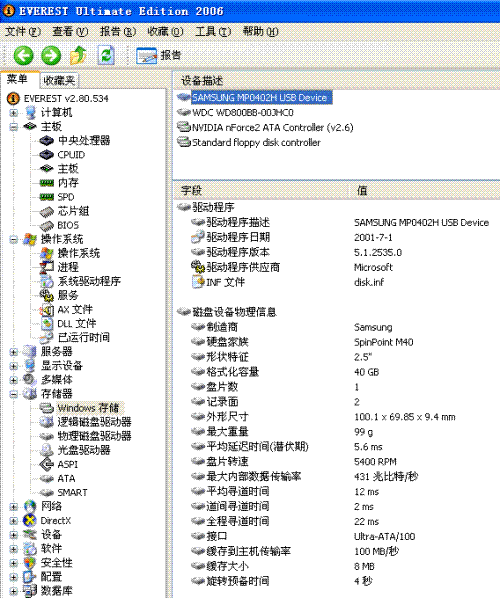Screen dimensions: 500x598
Task: Select EVEREST v2.80.534 root node
Action: [66, 98]
